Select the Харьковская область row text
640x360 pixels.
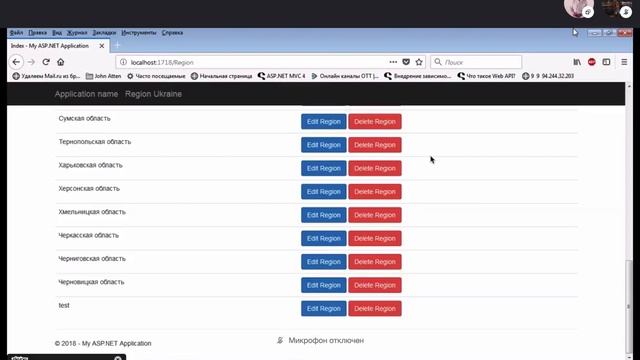90,165
